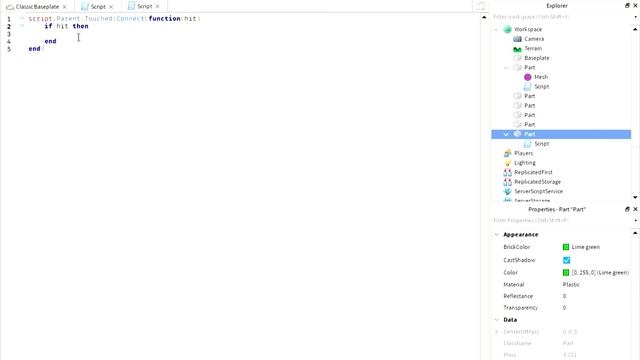Image resolution: width=640 pixels, height=360 pixels.
Task: Click the ReplicatedFirst icon
Action: tap(507, 172)
